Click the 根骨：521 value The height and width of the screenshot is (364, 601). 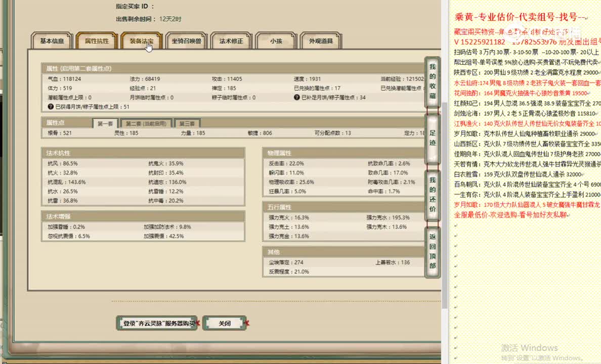click(60, 133)
